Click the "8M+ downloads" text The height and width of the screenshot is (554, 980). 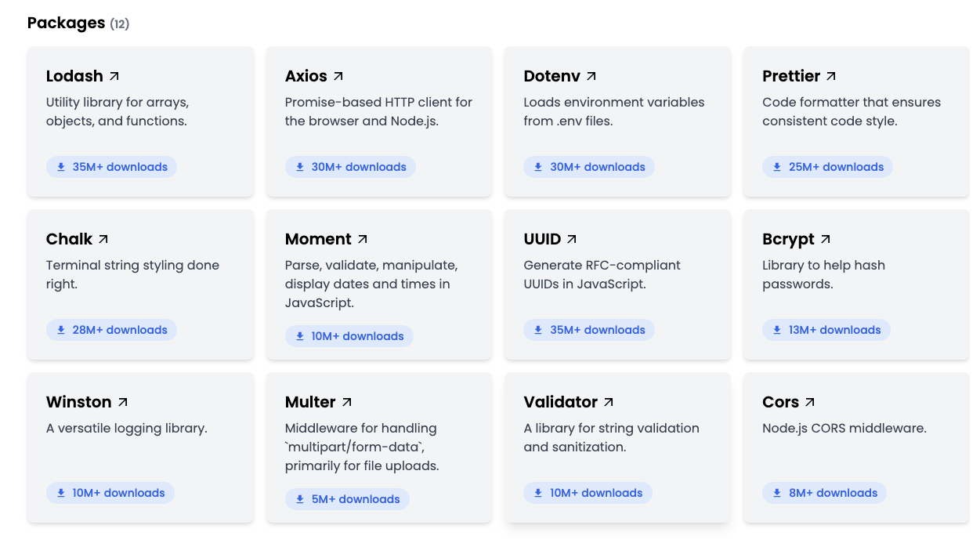point(834,493)
